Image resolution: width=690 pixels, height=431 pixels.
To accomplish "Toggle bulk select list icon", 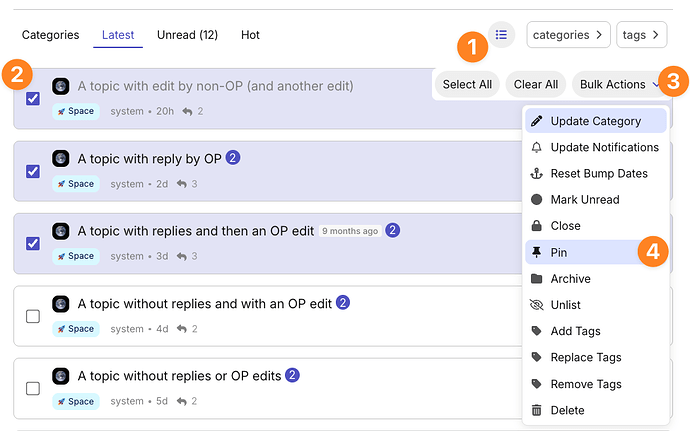I will (x=501, y=34).
